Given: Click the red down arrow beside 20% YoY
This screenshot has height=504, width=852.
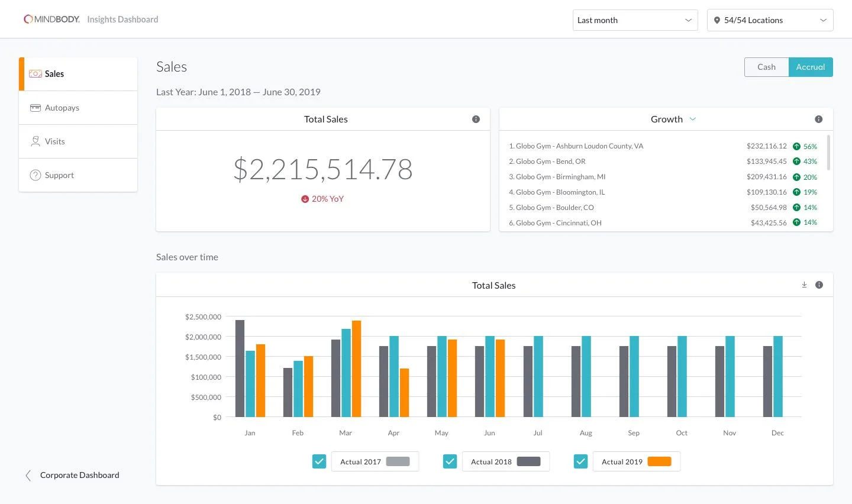Looking at the screenshot, I should pos(305,199).
